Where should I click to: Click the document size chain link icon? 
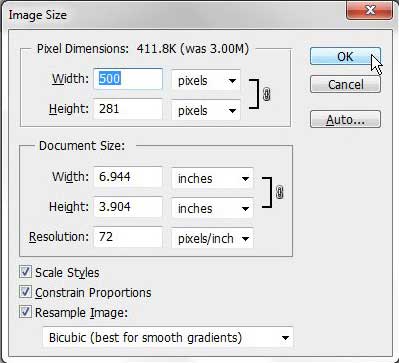point(280,192)
